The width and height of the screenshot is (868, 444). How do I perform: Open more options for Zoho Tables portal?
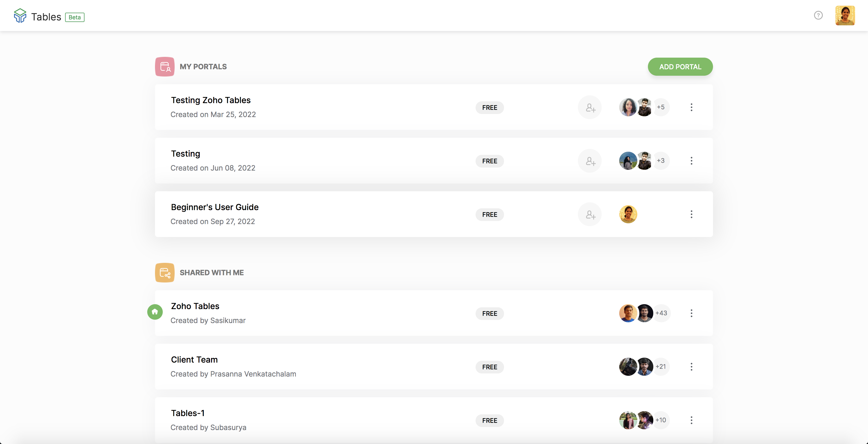click(692, 313)
